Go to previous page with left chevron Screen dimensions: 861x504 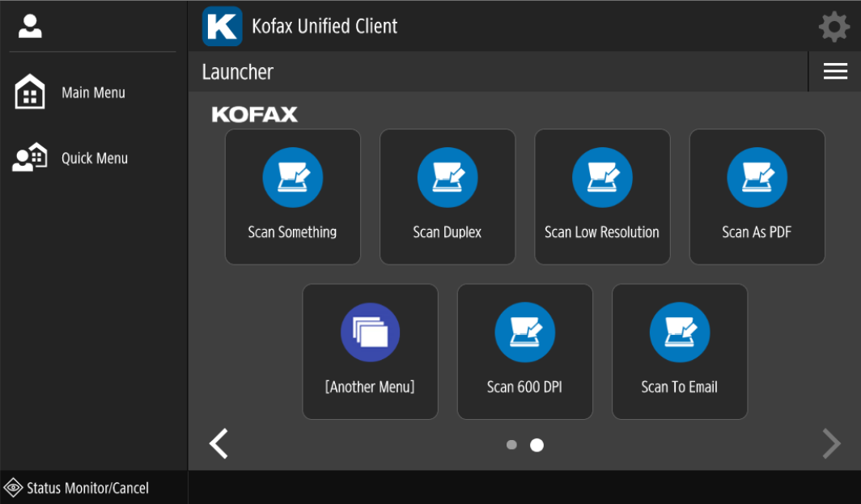point(218,444)
